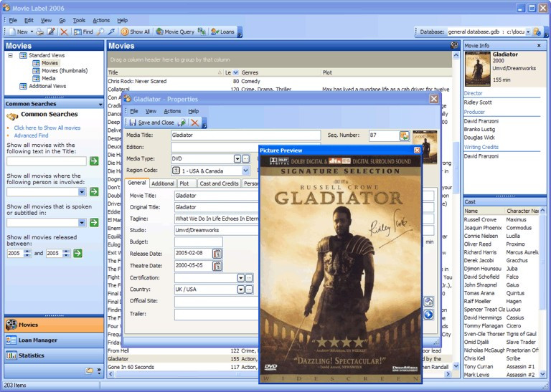Click the title text search input field
This screenshot has width=551, height=392.
47,161
